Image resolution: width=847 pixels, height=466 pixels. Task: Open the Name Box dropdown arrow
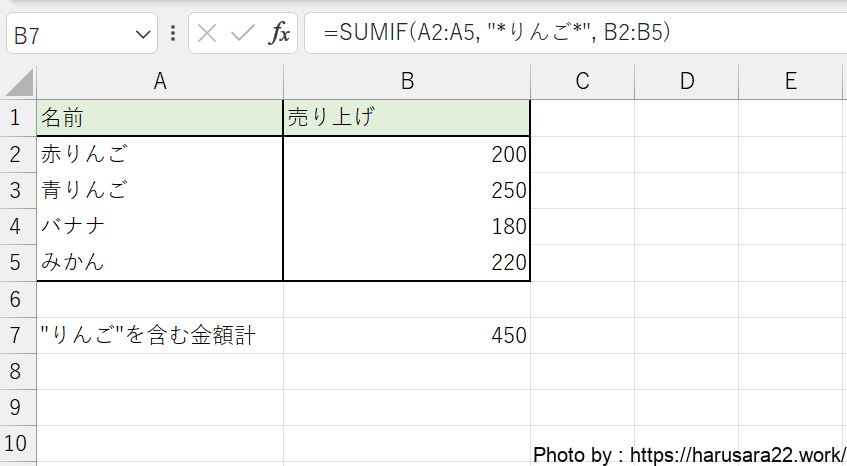coord(140,34)
